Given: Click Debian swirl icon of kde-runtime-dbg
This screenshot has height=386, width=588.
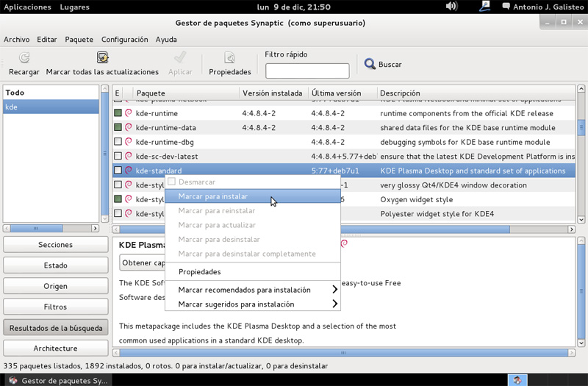Looking at the screenshot, I should (128, 142).
